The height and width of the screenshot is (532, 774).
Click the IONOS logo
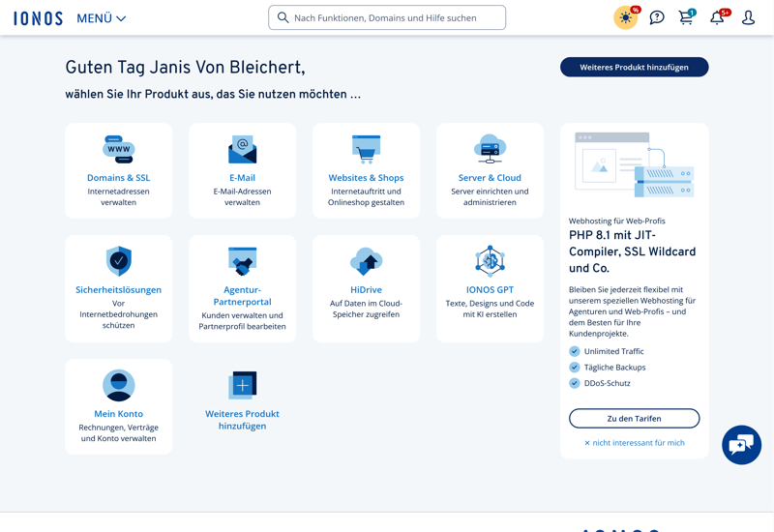38,18
